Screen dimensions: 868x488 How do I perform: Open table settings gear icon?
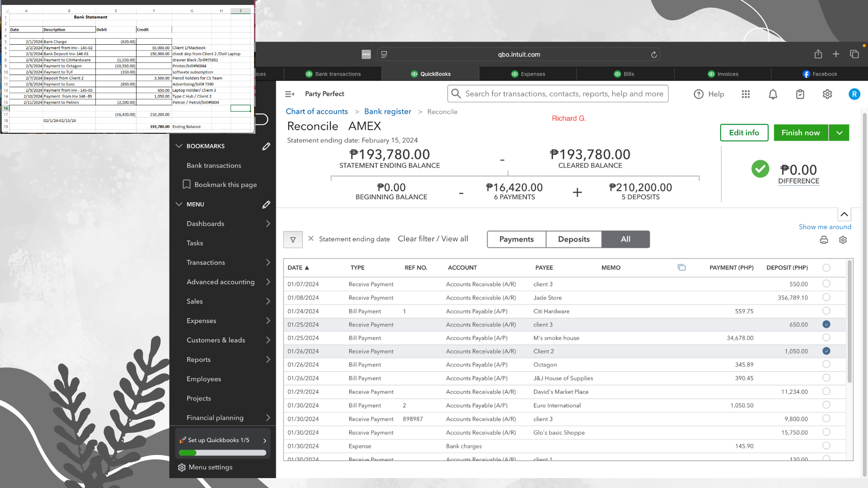click(843, 240)
